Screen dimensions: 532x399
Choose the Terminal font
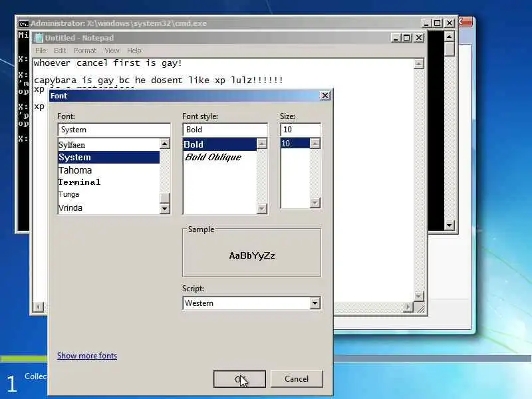click(x=108, y=182)
